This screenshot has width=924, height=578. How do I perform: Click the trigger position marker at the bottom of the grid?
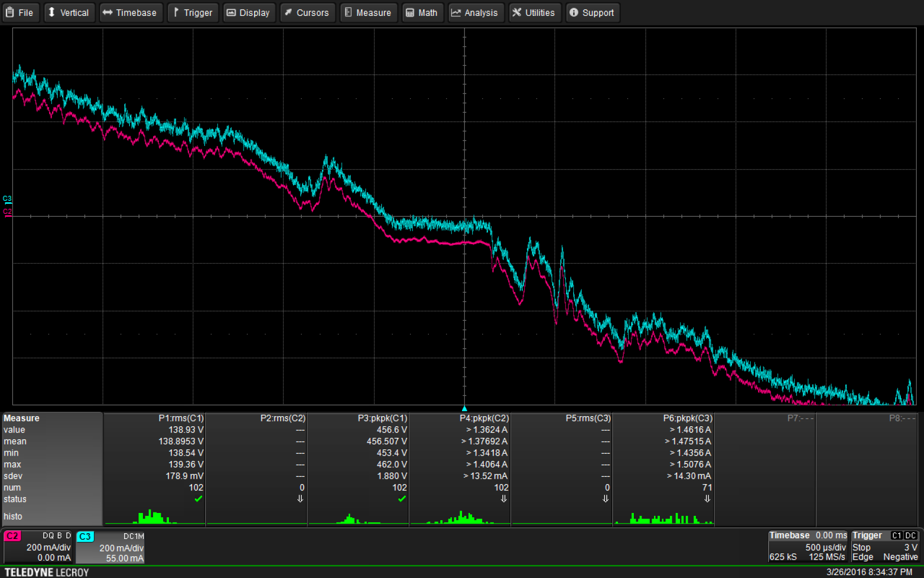(x=464, y=408)
